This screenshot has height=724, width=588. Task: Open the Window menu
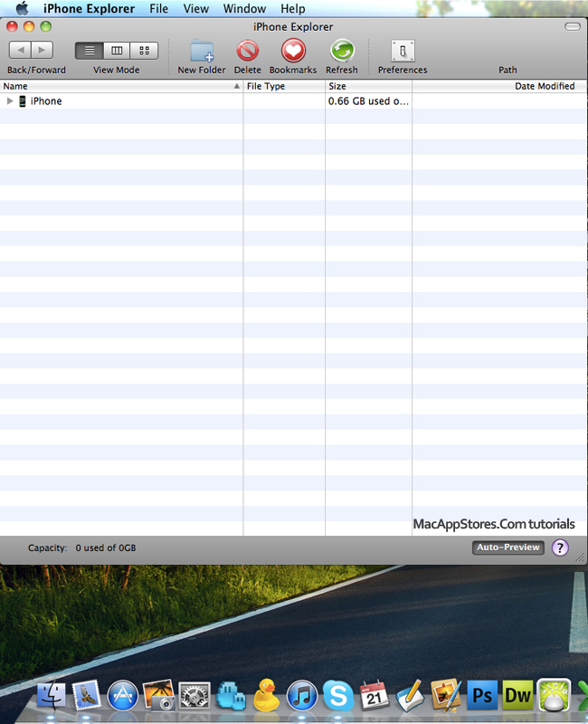pos(244,8)
